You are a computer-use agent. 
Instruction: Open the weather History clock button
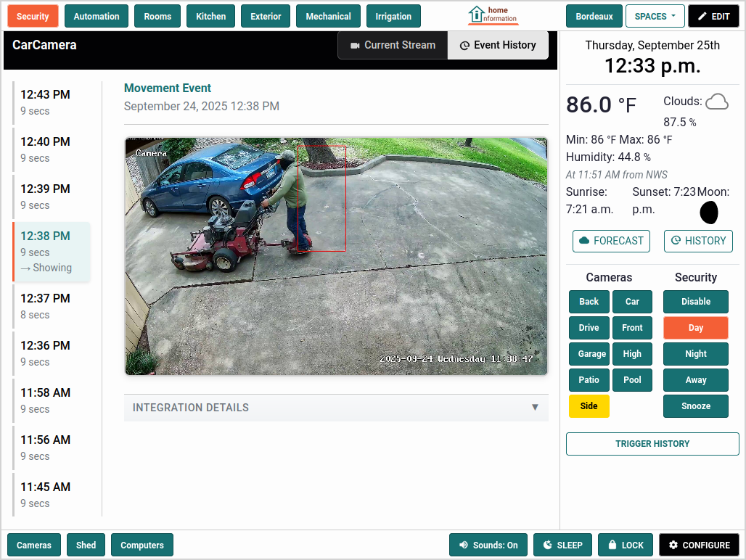[x=698, y=241]
